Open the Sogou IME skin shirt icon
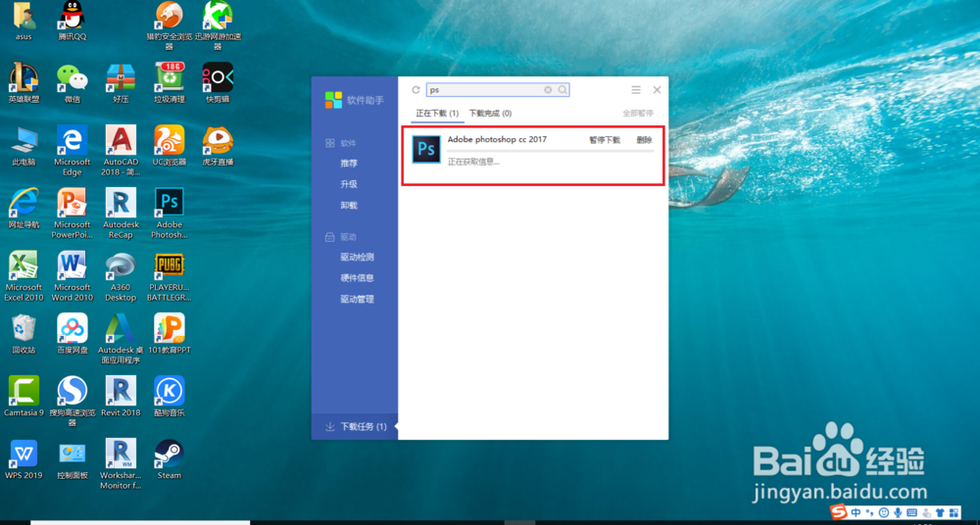 point(941,512)
